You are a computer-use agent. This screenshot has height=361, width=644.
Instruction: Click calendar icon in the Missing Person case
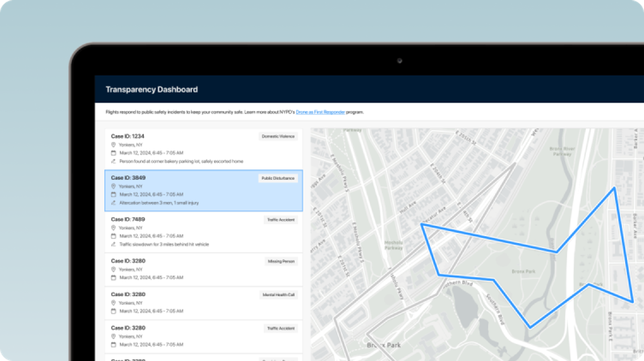point(114,277)
